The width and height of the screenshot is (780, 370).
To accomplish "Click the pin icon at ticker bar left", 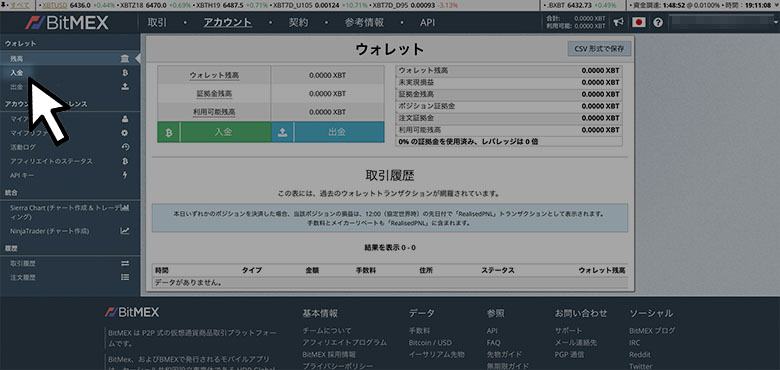I will tap(4, 5).
